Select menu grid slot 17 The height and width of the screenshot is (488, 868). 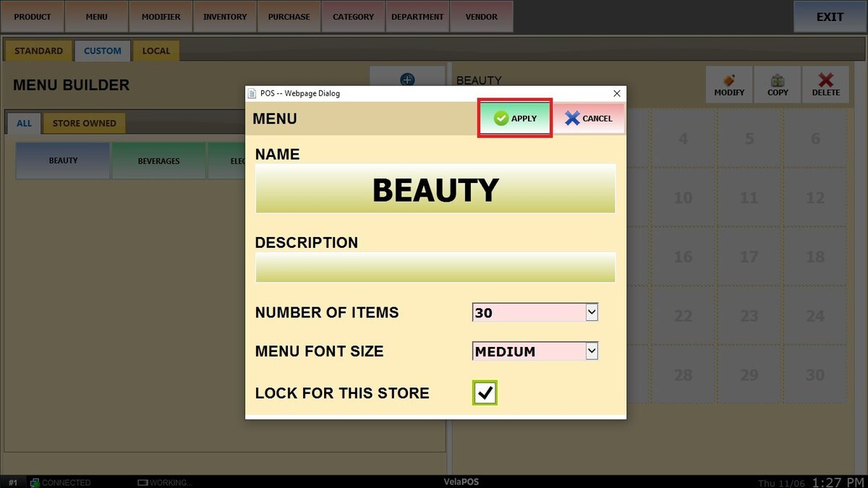[749, 257]
